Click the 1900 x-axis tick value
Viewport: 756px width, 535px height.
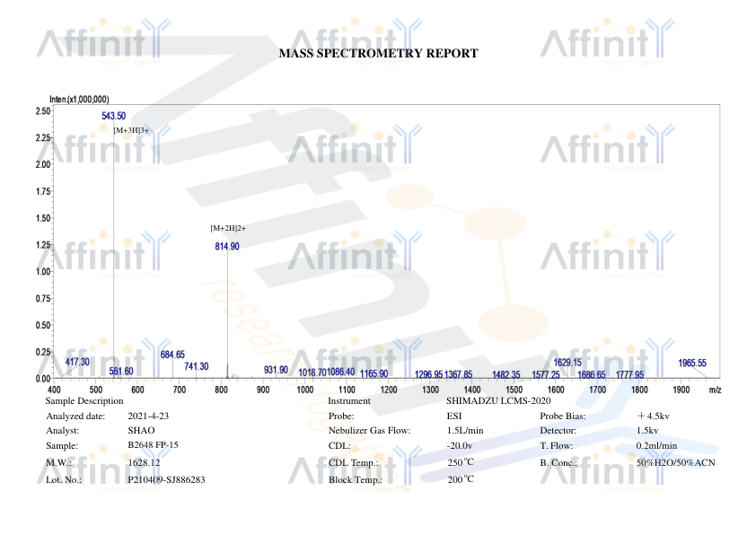point(681,390)
